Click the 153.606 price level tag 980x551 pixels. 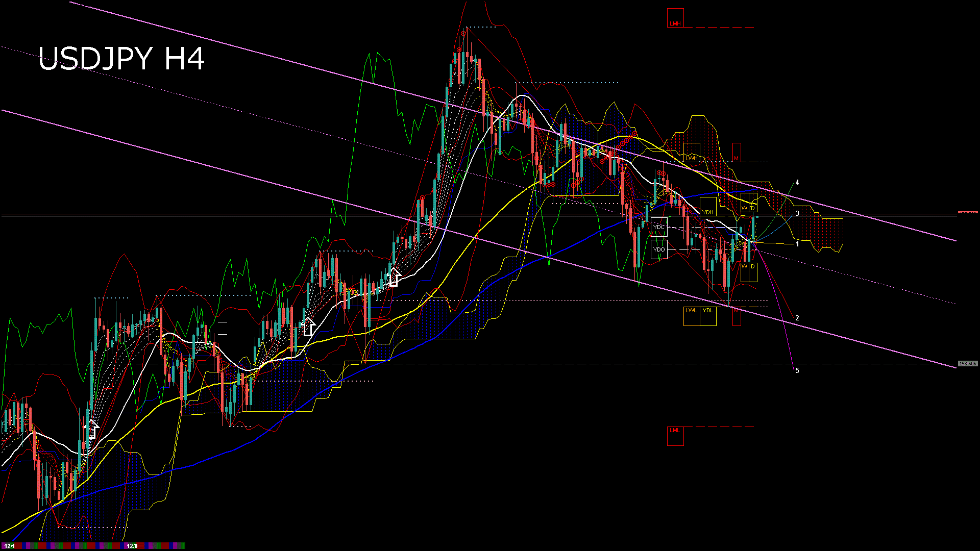click(967, 364)
